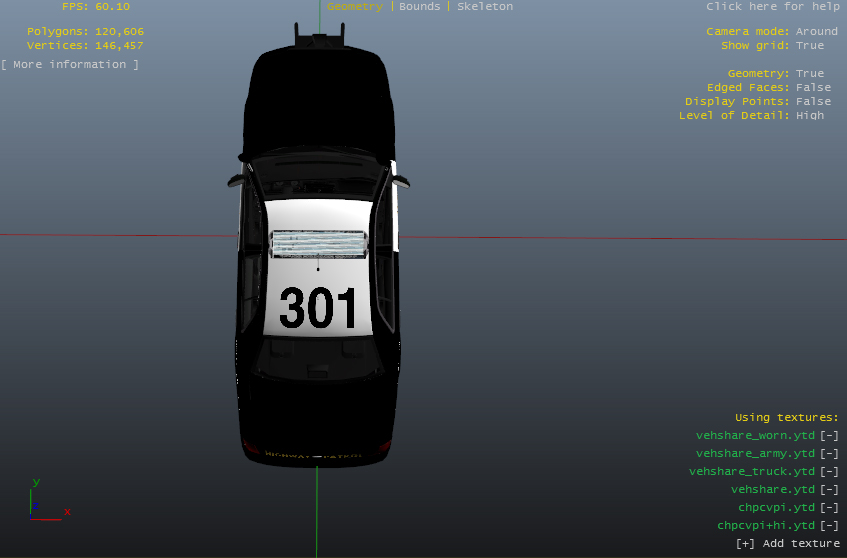Enable Display Points option

tap(813, 101)
